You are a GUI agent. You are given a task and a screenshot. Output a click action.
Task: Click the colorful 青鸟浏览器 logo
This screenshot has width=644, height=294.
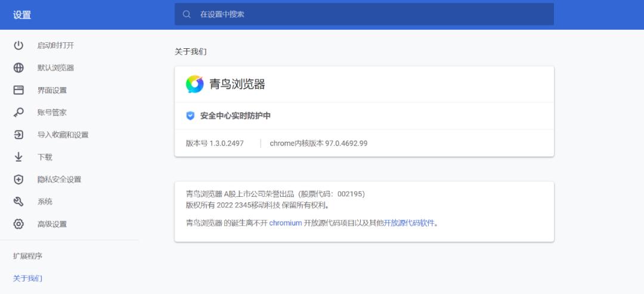pos(194,84)
